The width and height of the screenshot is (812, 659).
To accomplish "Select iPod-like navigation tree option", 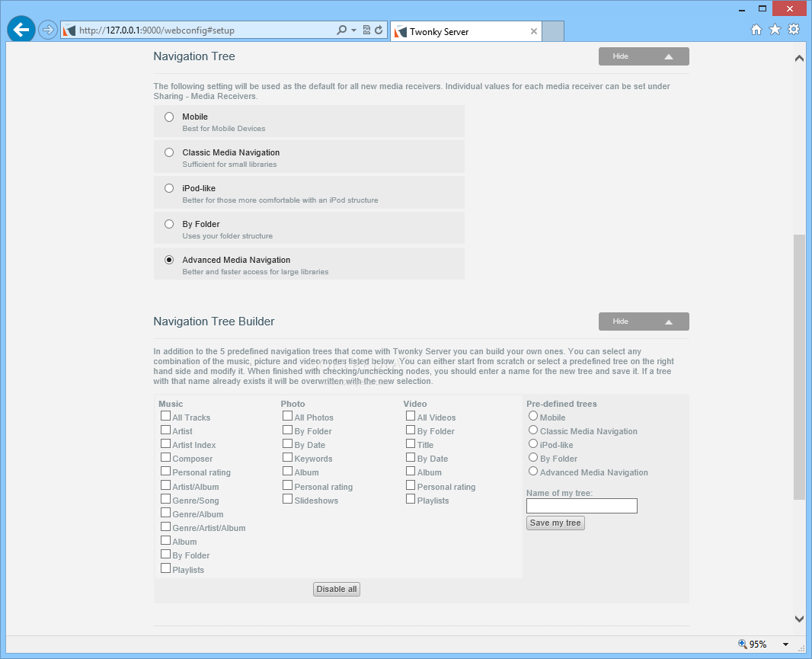I will point(169,188).
